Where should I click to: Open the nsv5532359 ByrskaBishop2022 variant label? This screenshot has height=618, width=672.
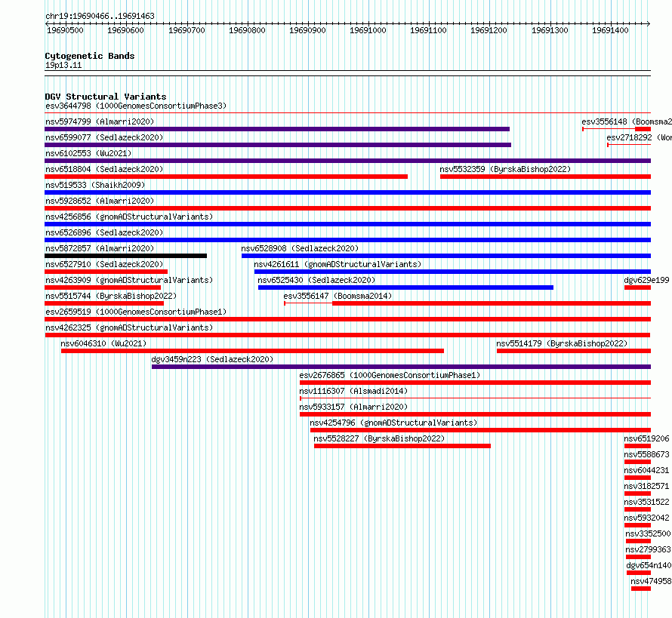(x=505, y=169)
